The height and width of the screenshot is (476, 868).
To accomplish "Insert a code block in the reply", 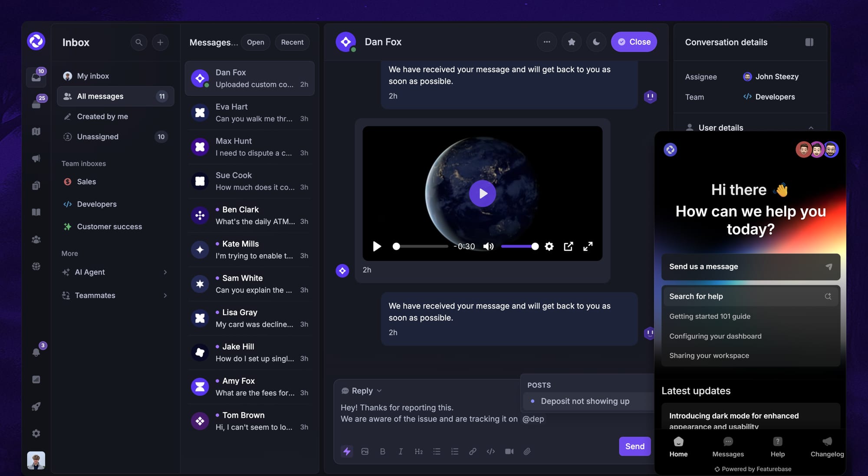I will click(491, 451).
